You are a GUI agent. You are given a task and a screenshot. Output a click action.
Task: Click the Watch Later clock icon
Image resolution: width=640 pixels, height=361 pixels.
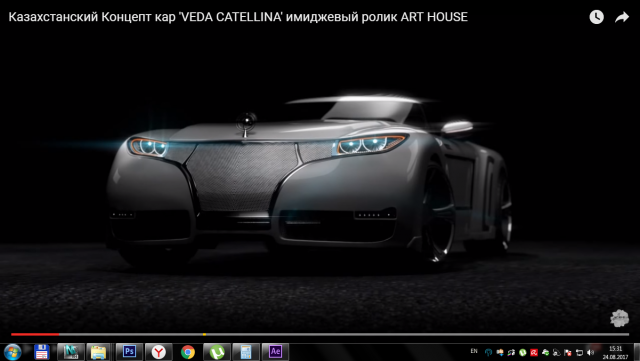596,17
